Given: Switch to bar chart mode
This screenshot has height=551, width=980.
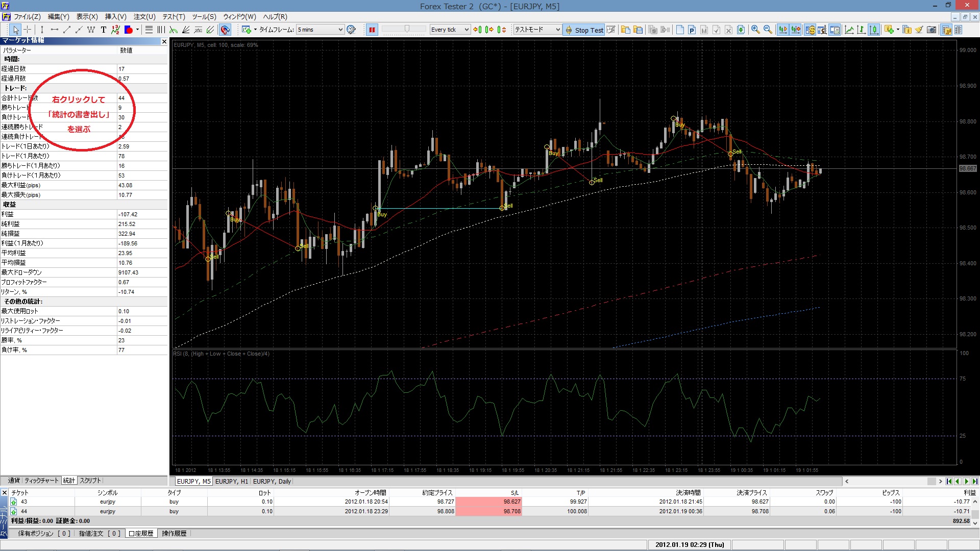Looking at the screenshot, I should [862, 30].
